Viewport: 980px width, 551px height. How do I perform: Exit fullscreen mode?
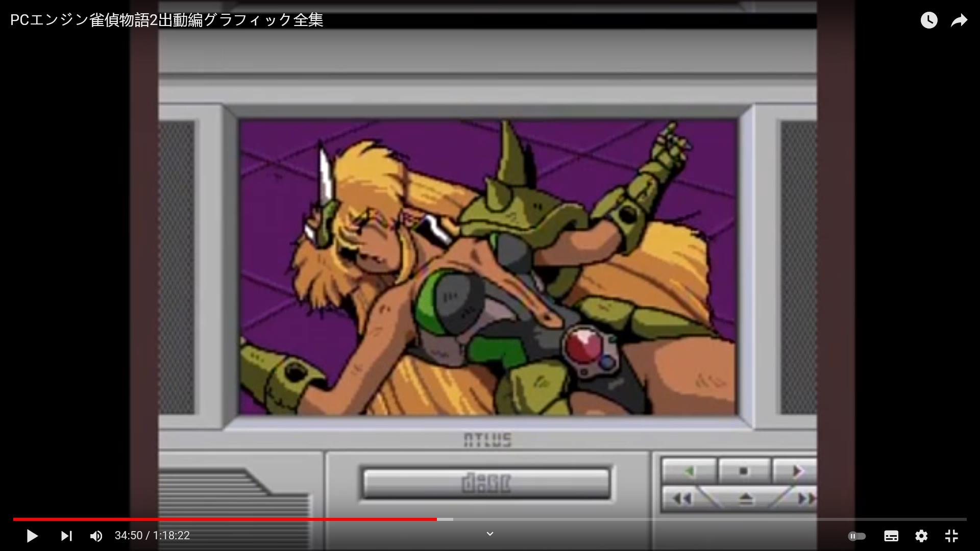pyautogui.click(x=951, y=536)
